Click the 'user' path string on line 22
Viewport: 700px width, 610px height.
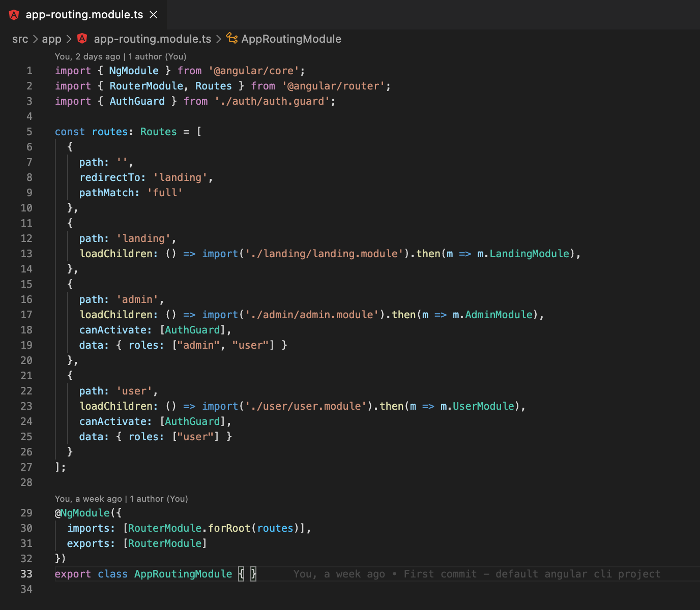point(134,391)
